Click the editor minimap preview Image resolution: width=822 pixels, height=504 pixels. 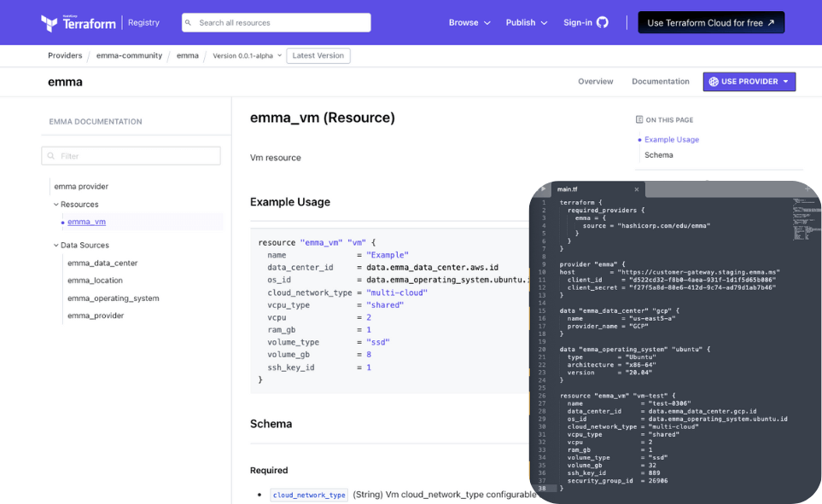tap(806, 218)
